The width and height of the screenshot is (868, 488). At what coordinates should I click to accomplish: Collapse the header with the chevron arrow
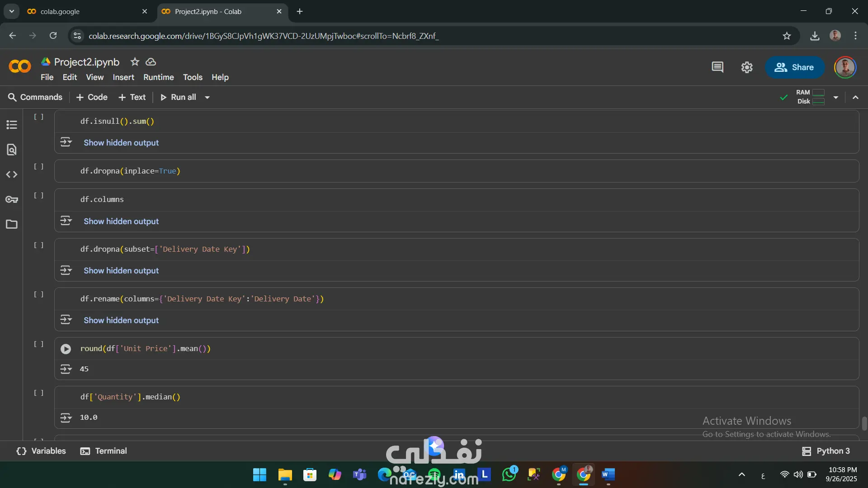click(855, 97)
